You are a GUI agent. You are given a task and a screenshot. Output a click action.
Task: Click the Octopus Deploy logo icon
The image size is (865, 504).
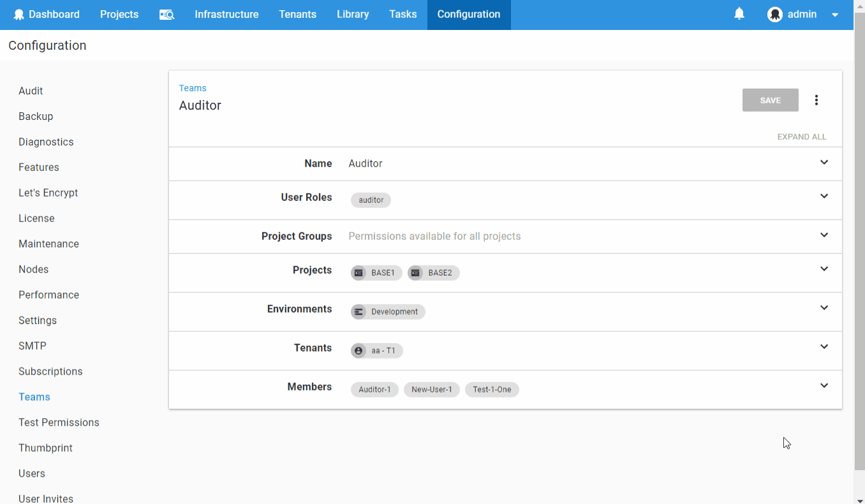coord(19,13)
